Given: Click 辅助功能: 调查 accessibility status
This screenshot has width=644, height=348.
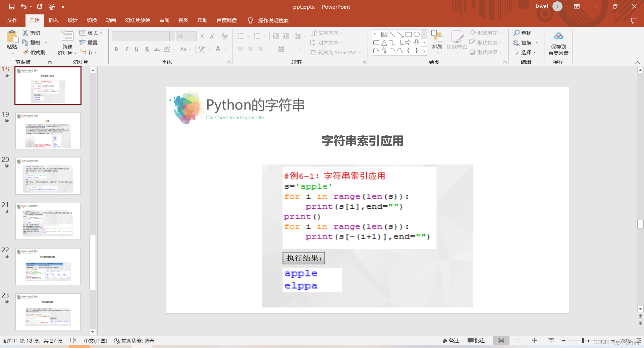Looking at the screenshot, I should click(134, 341).
